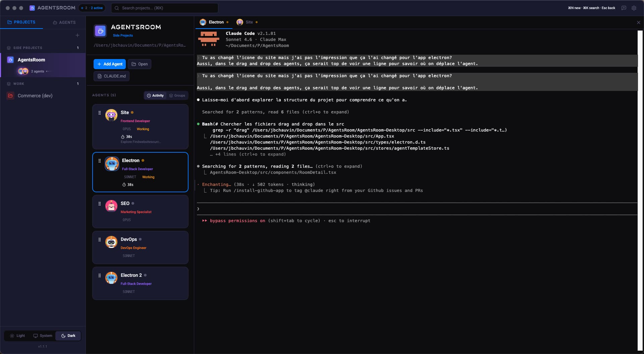Click the AgentsRoom project icon
This screenshot has height=354, width=644.
coord(10,60)
